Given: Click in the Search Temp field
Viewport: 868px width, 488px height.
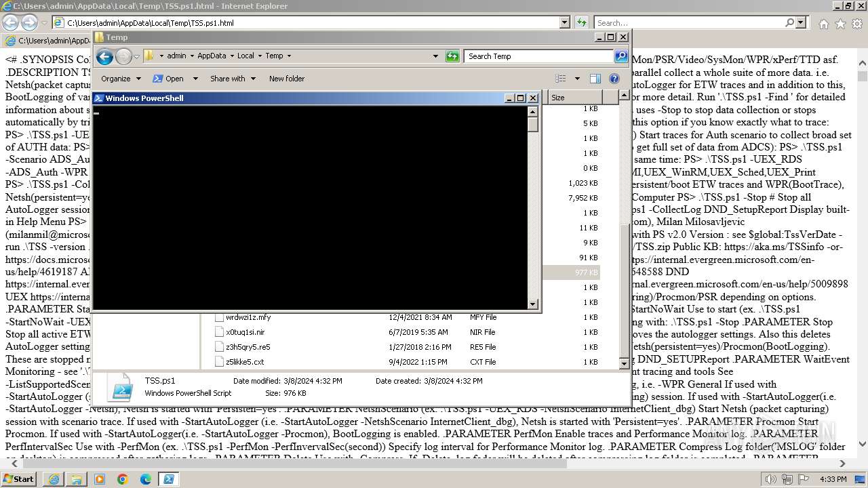Looking at the screenshot, I should tap(539, 56).
